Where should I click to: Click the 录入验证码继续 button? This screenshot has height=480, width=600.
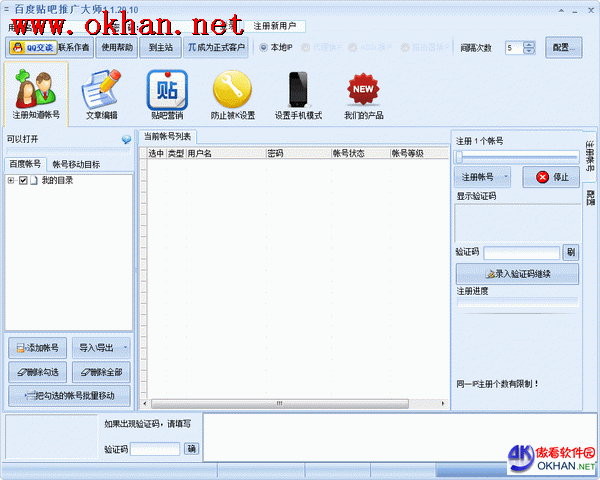(x=517, y=274)
